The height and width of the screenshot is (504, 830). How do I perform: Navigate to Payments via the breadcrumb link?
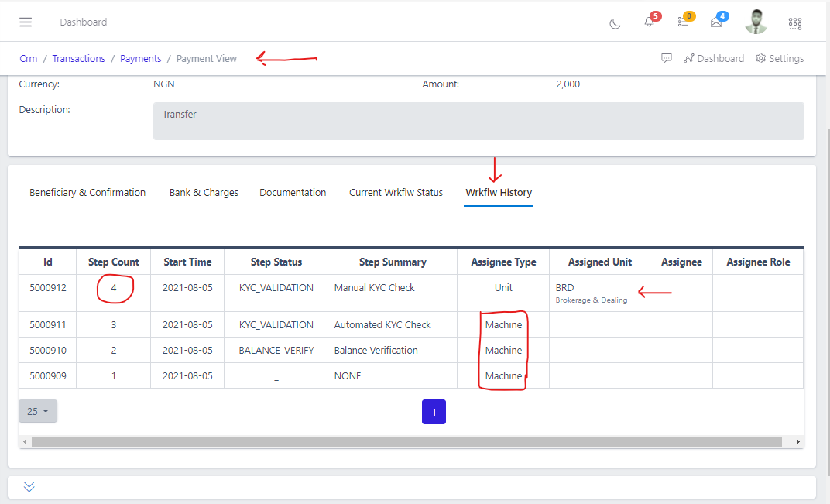click(140, 58)
